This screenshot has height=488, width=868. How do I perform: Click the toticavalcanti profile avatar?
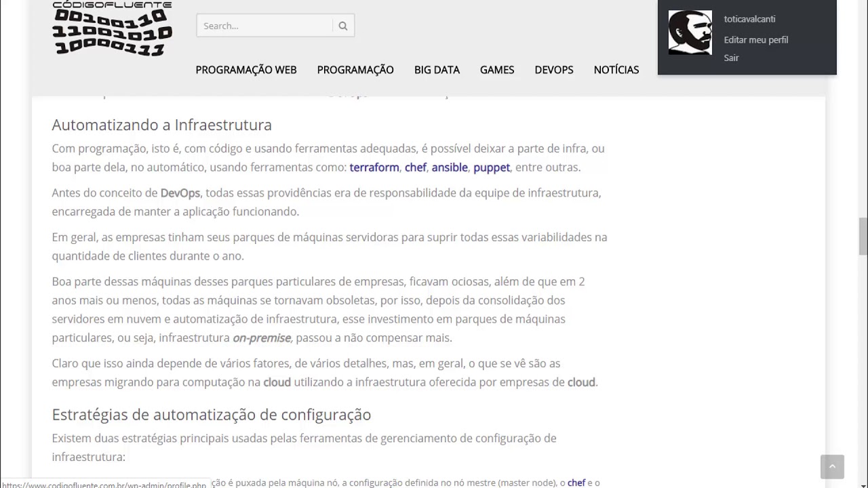click(690, 33)
